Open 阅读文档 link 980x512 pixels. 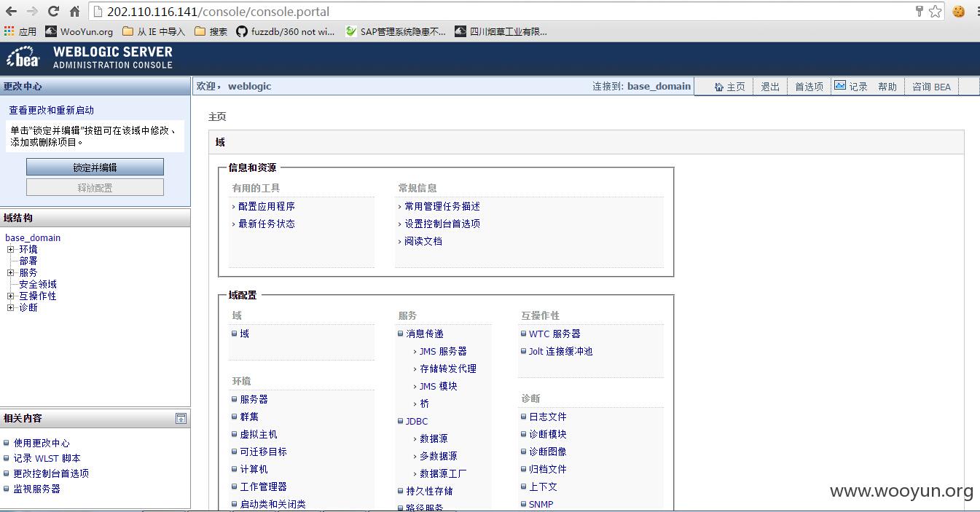tap(423, 241)
